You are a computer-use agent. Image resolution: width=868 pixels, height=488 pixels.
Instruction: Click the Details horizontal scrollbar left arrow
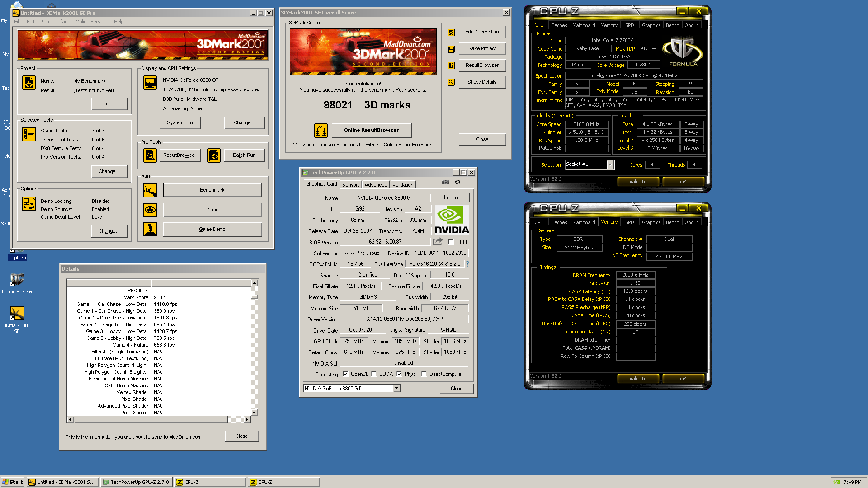[x=70, y=420]
